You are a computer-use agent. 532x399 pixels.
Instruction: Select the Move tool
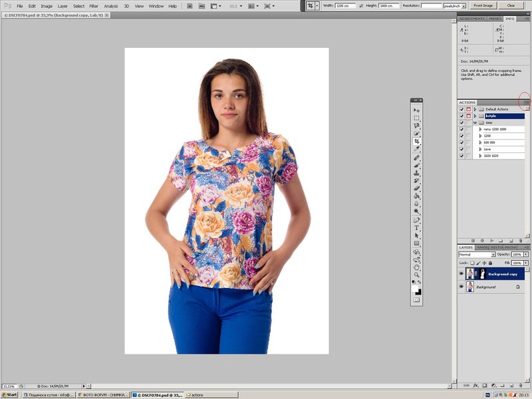click(417, 110)
